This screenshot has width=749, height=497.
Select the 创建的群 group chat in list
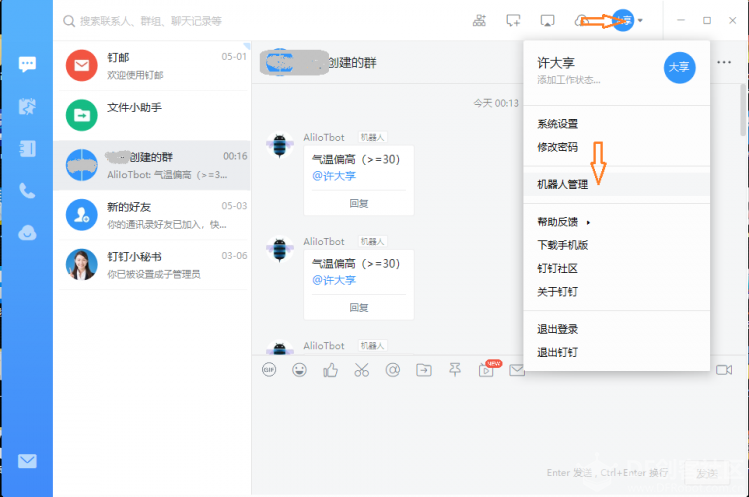click(152, 165)
